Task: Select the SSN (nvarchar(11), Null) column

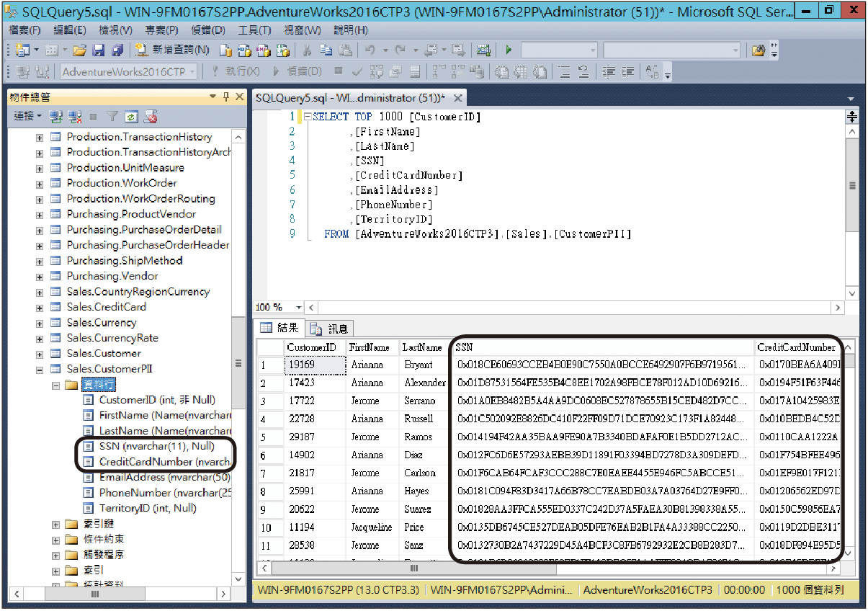Action: (156, 446)
